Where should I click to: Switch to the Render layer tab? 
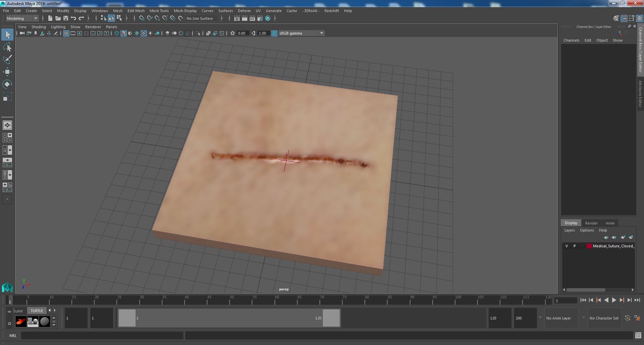[x=591, y=223]
